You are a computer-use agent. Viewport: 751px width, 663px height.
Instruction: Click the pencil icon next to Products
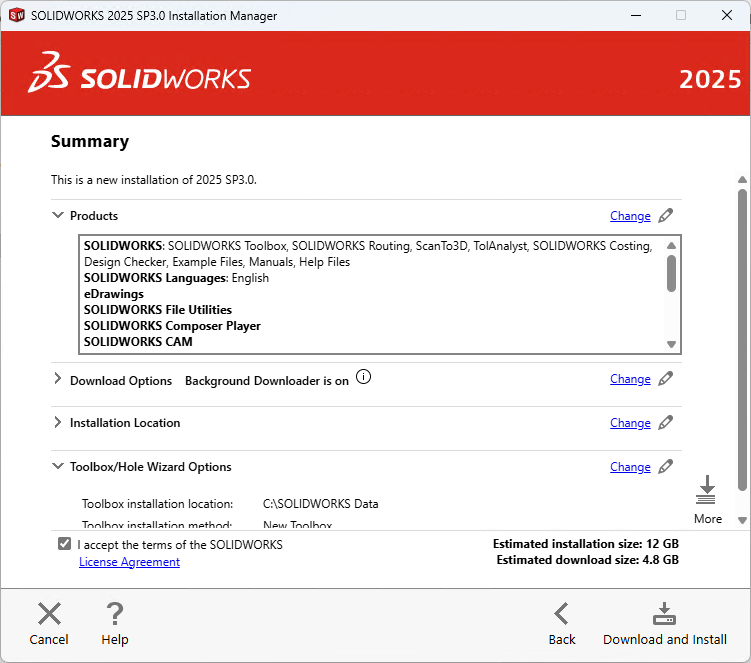[666, 216]
